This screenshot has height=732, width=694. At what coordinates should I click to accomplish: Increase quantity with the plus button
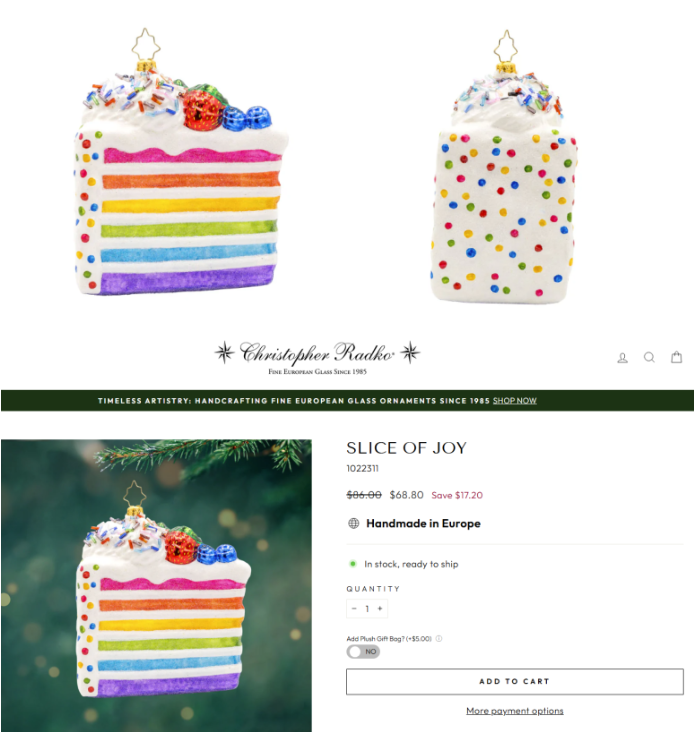pos(380,608)
